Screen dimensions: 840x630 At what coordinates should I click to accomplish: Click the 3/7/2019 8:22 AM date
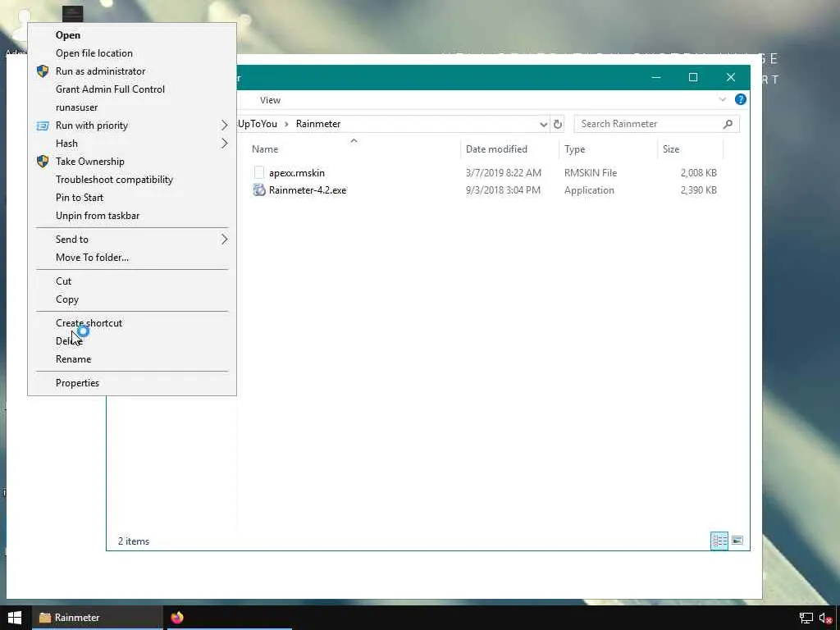click(x=503, y=173)
